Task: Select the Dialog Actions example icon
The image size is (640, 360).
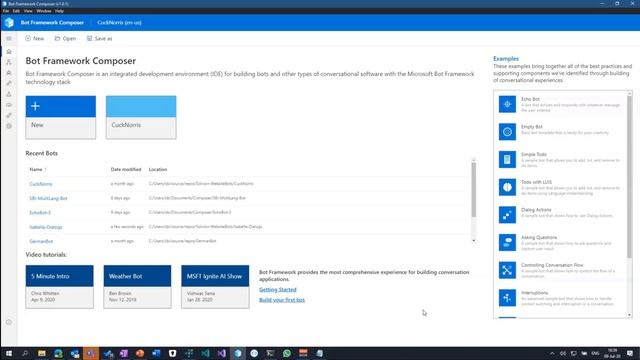Action: pyautogui.click(x=507, y=215)
